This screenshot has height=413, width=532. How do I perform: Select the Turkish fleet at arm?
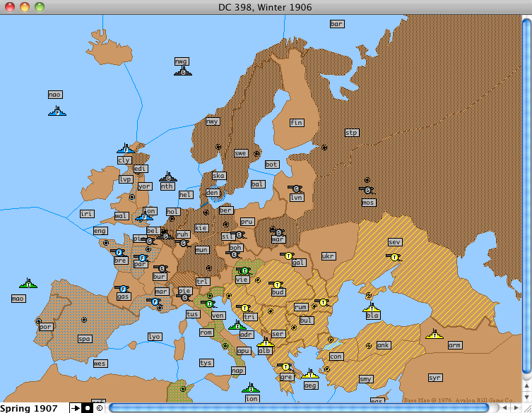point(435,335)
